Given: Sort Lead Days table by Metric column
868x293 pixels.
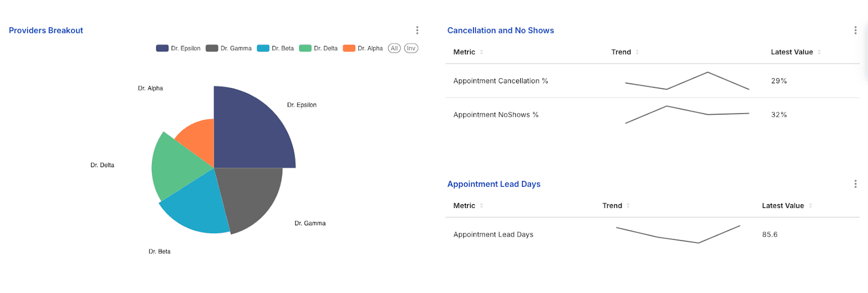Looking at the screenshot, I should pyautogui.click(x=482, y=206).
